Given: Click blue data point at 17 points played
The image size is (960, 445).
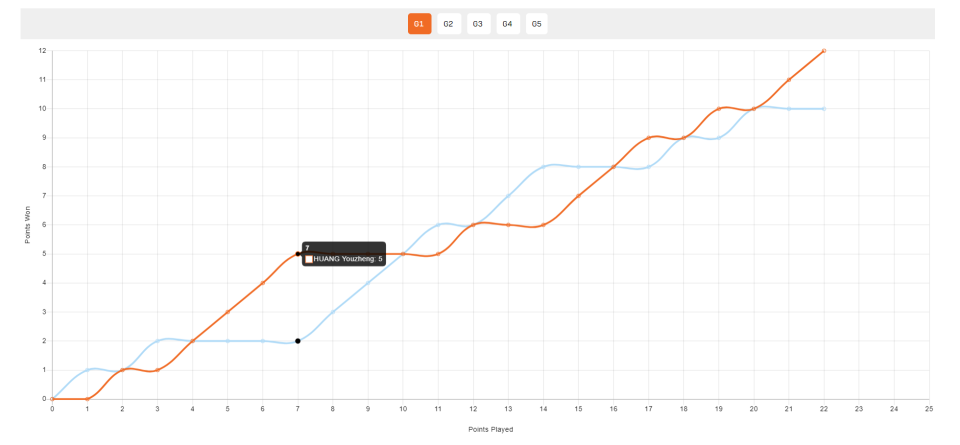Looking at the screenshot, I should 648,166.
